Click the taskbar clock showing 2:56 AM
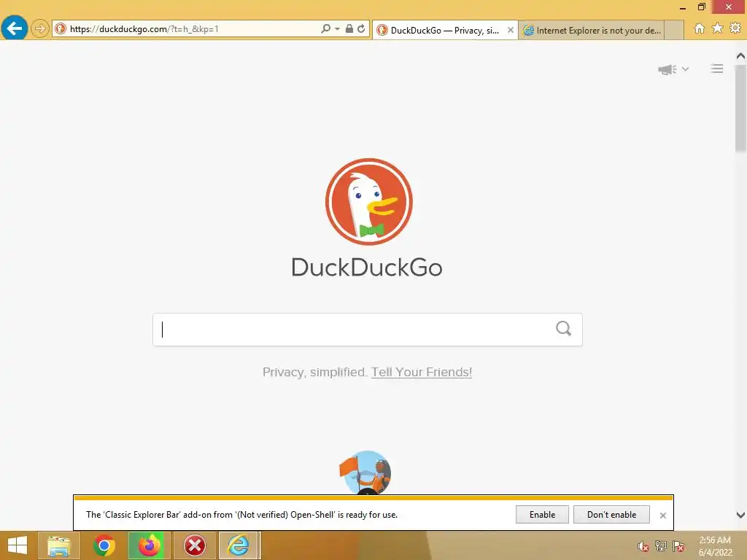The height and width of the screenshot is (560, 747). point(715,546)
